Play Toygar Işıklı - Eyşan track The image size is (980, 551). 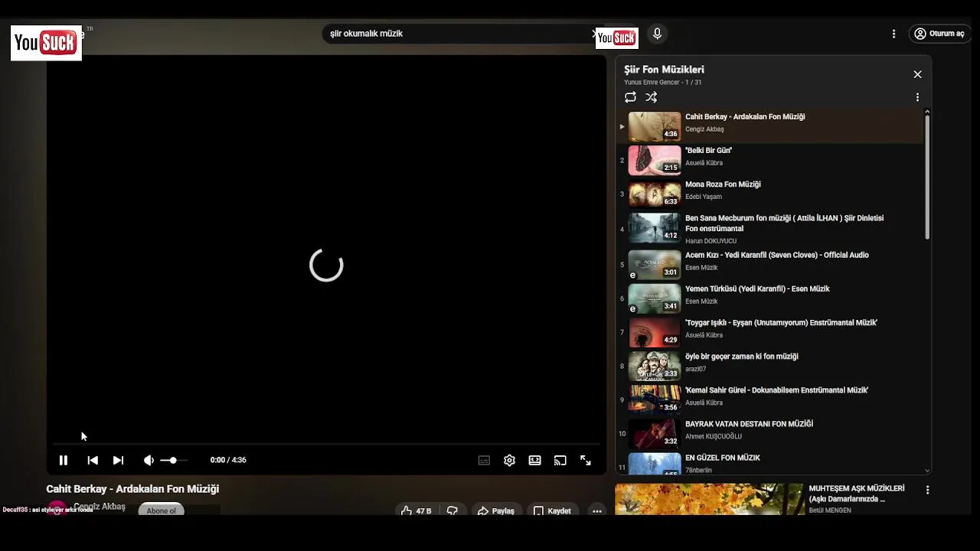click(x=769, y=331)
